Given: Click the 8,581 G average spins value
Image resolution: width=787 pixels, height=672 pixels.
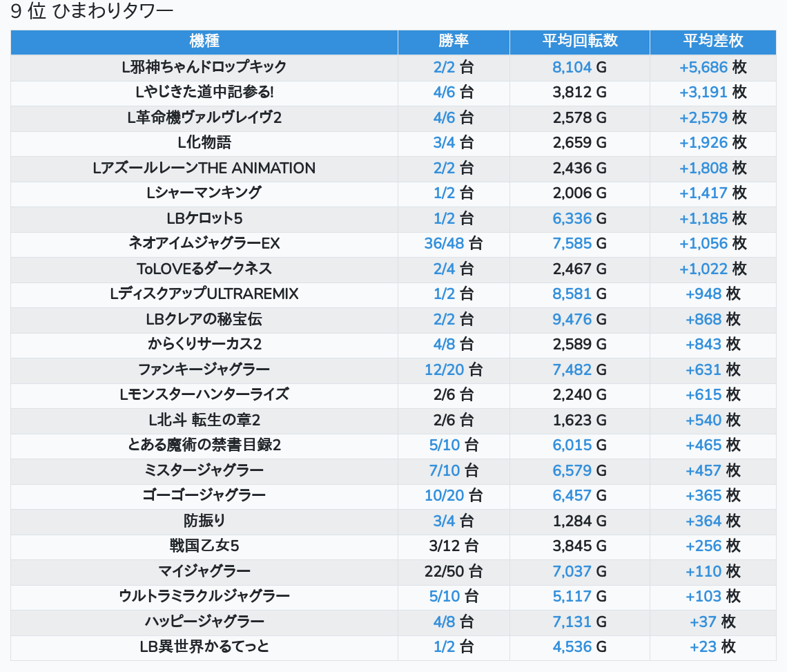Looking at the screenshot, I should click(580, 294).
